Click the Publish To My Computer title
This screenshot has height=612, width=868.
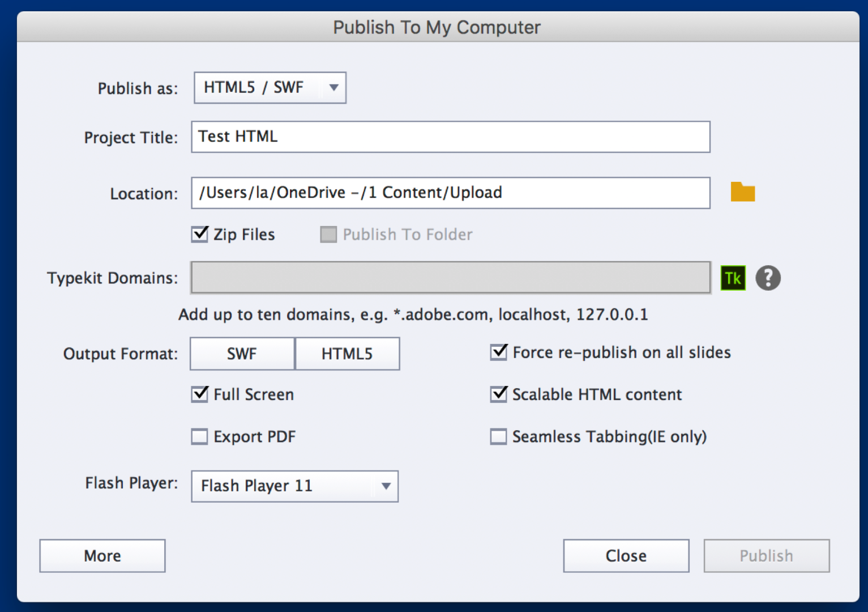click(437, 27)
